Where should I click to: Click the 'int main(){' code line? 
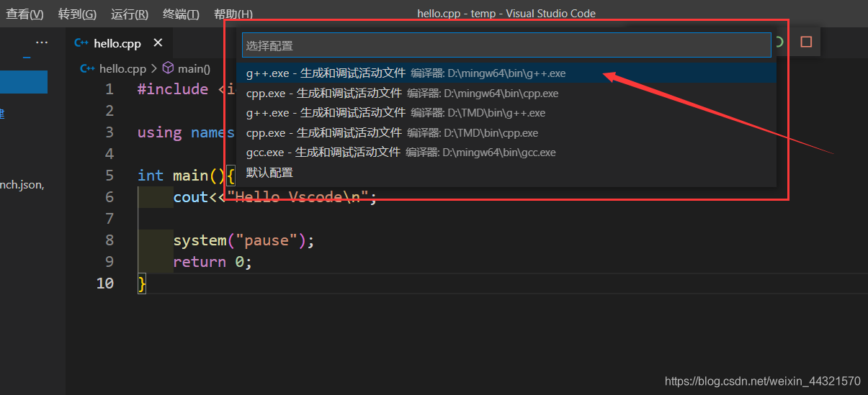pos(187,176)
